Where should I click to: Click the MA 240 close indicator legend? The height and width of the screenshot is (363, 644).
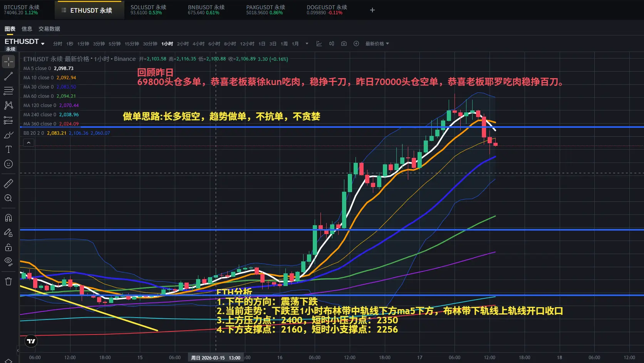(51, 114)
